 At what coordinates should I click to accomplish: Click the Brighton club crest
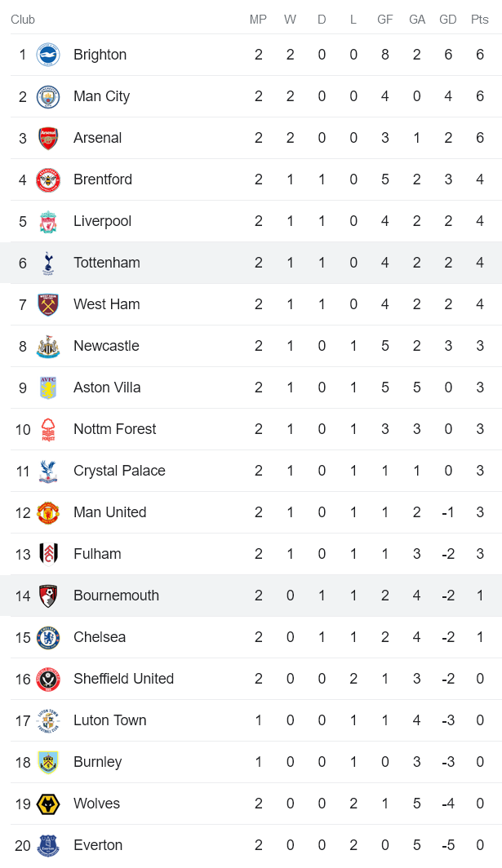[48, 55]
